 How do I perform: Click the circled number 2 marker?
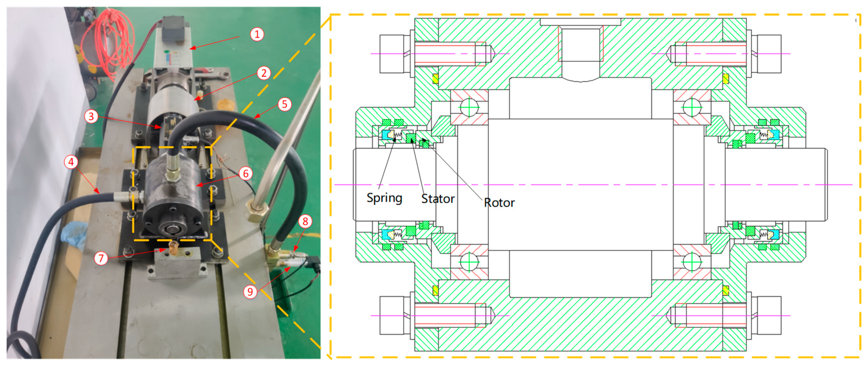click(264, 73)
